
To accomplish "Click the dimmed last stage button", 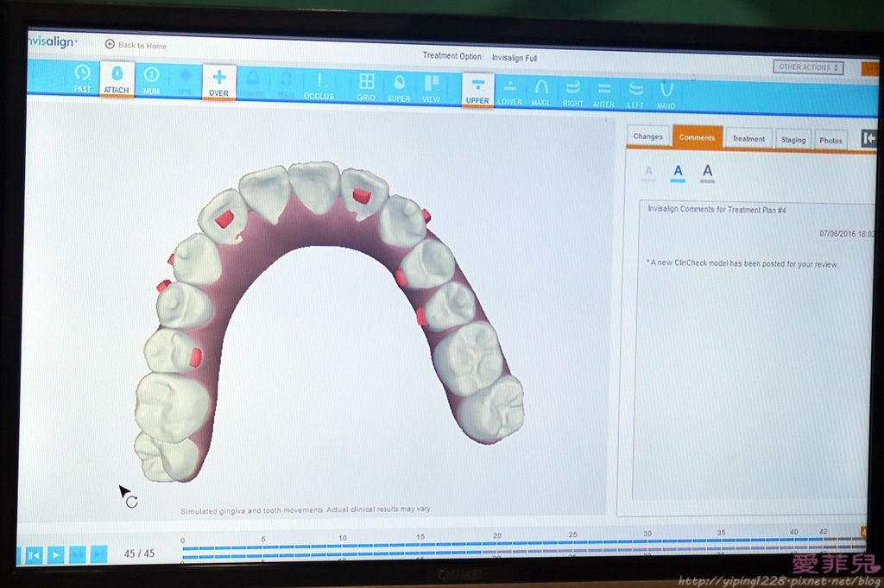I will (x=98, y=554).
